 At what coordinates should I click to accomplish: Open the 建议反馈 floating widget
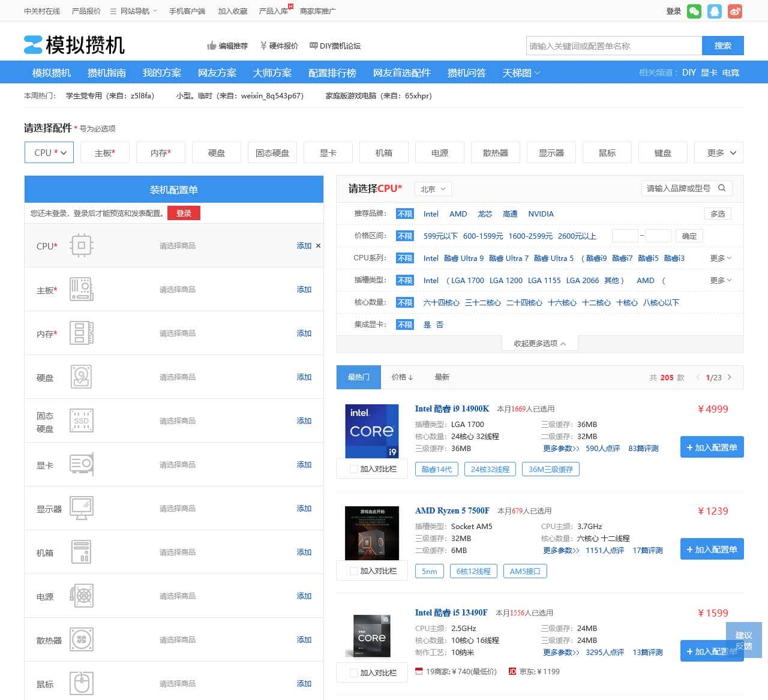(x=744, y=641)
